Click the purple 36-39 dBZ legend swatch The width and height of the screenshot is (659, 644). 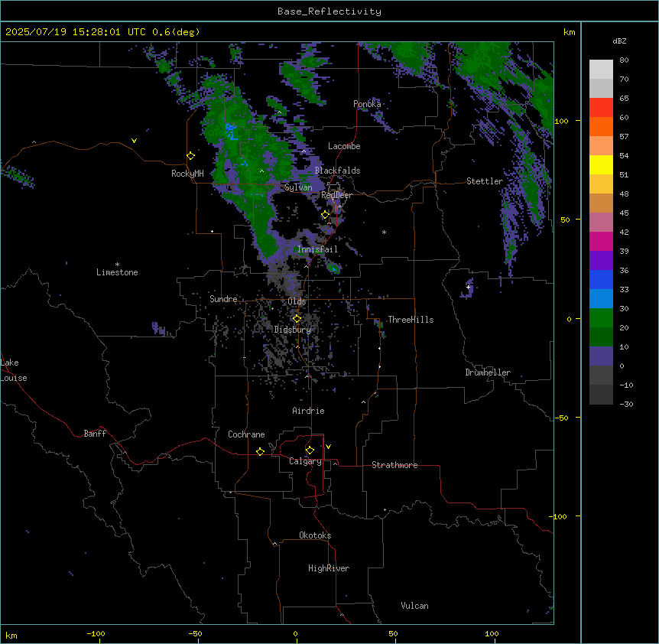tap(601, 261)
